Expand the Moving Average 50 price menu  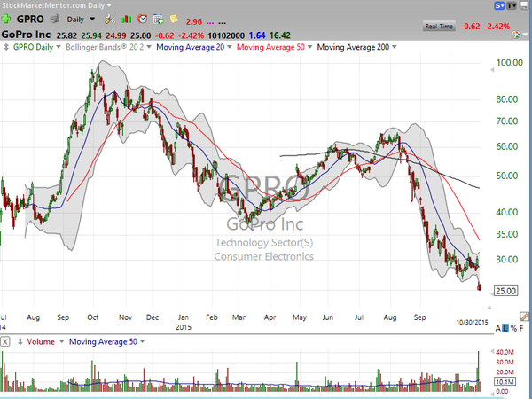pyautogui.click(x=309, y=47)
